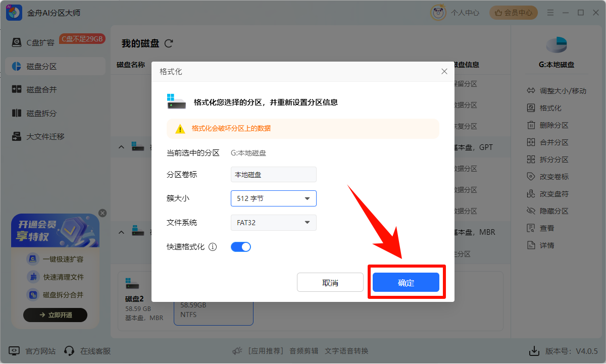
Task: Click the 立即开通 membership button
Action: pos(56,315)
